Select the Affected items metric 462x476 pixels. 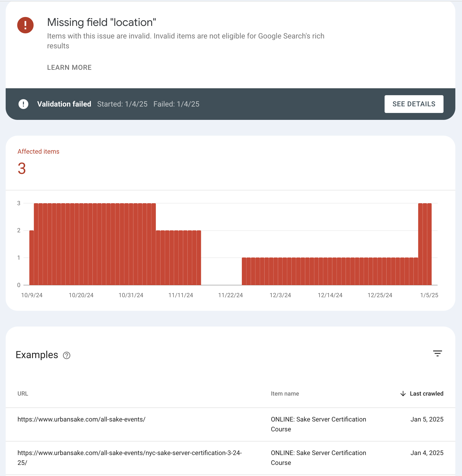pyautogui.click(x=38, y=162)
